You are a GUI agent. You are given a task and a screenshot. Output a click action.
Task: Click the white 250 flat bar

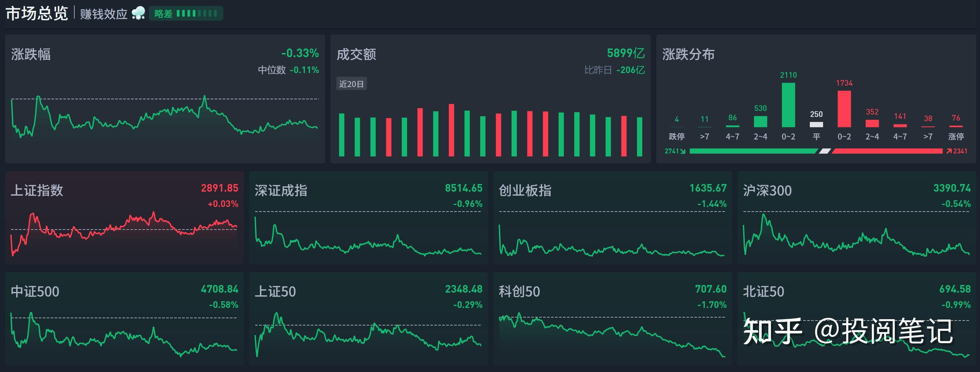[816, 125]
